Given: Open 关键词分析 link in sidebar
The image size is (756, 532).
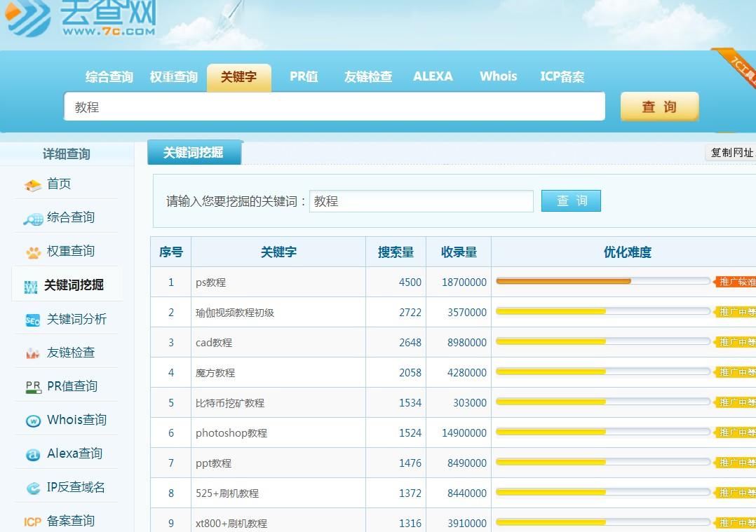Looking at the screenshot, I should [76, 319].
